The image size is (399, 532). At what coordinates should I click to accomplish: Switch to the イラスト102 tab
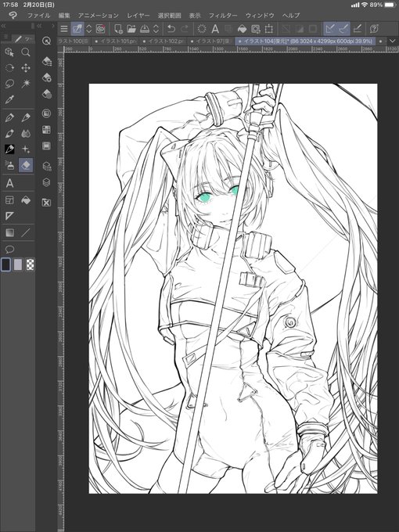point(164,41)
